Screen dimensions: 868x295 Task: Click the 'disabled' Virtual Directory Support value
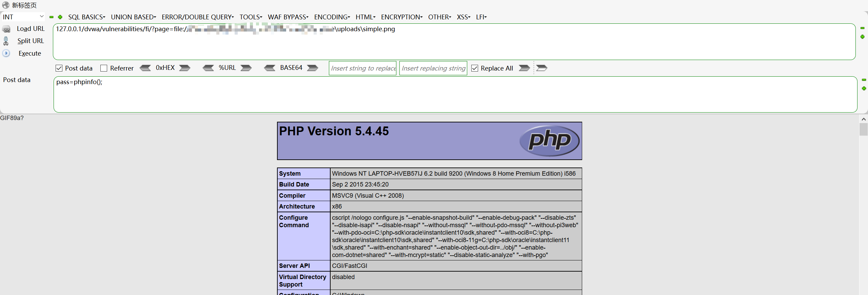[x=343, y=277]
